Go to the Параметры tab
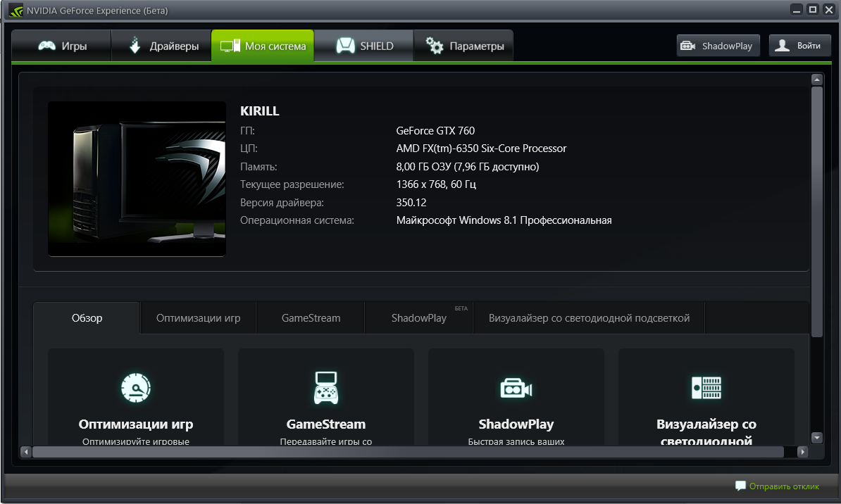Screen dimensions: 841x504 click(x=463, y=46)
